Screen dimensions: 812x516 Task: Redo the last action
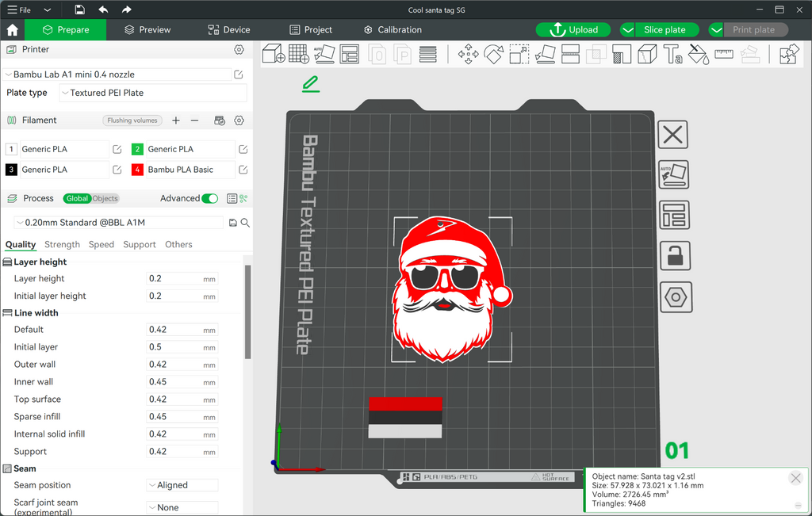(x=126, y=10)
